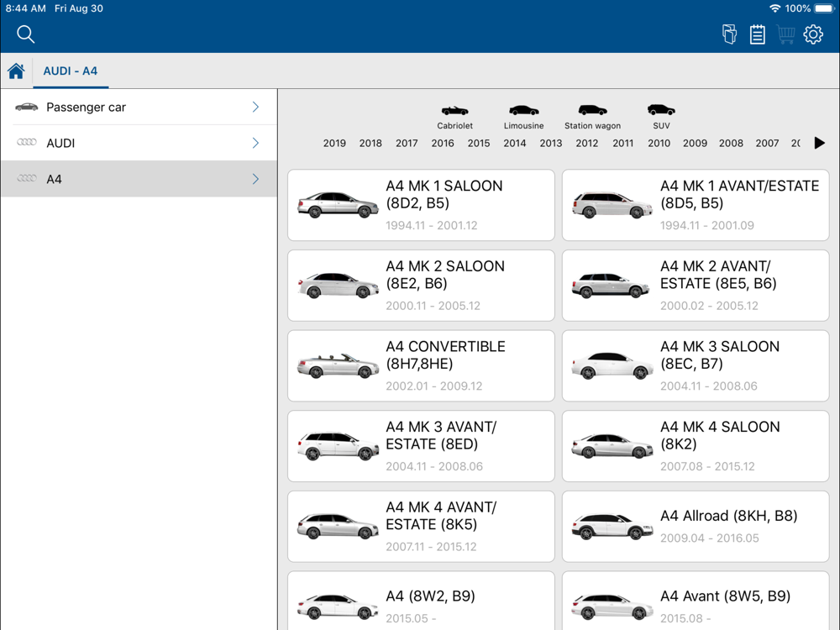The image size is (840, 630).
Task: Click date range '2004.11 - 2008.06' under MK 3 AVANT
Action: coord(434,466)
